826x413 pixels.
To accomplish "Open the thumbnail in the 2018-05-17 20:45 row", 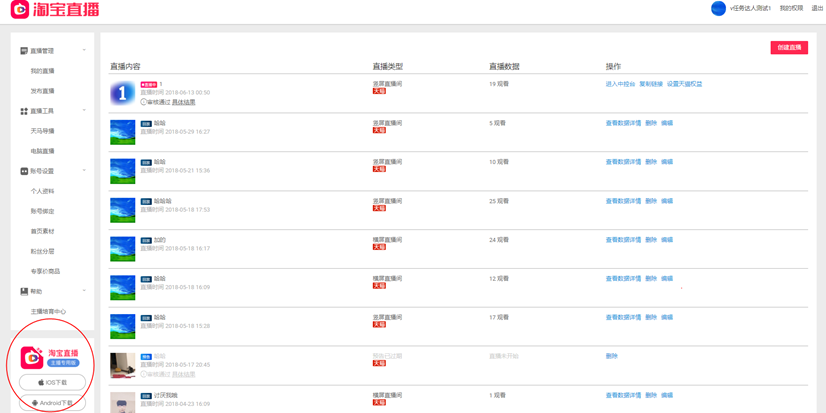I will pyautogui.click(x=123, y=366).
